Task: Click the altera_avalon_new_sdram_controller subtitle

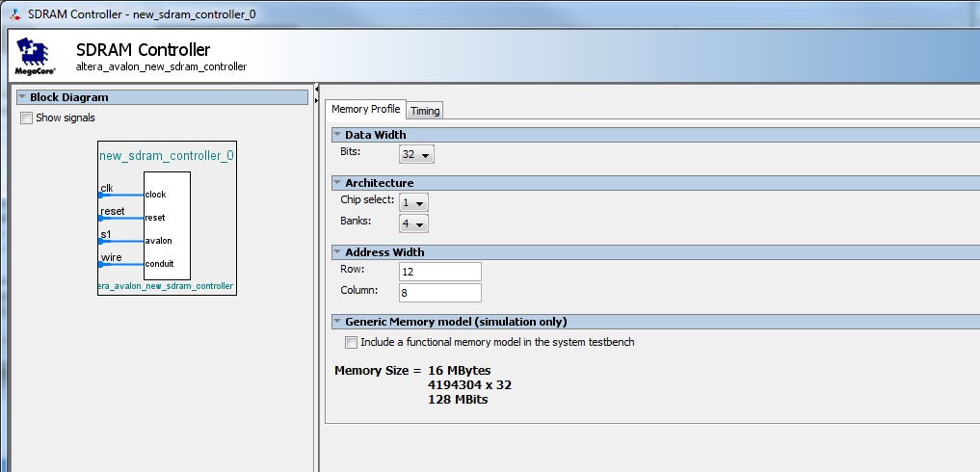Action: (x=161, y=66)
